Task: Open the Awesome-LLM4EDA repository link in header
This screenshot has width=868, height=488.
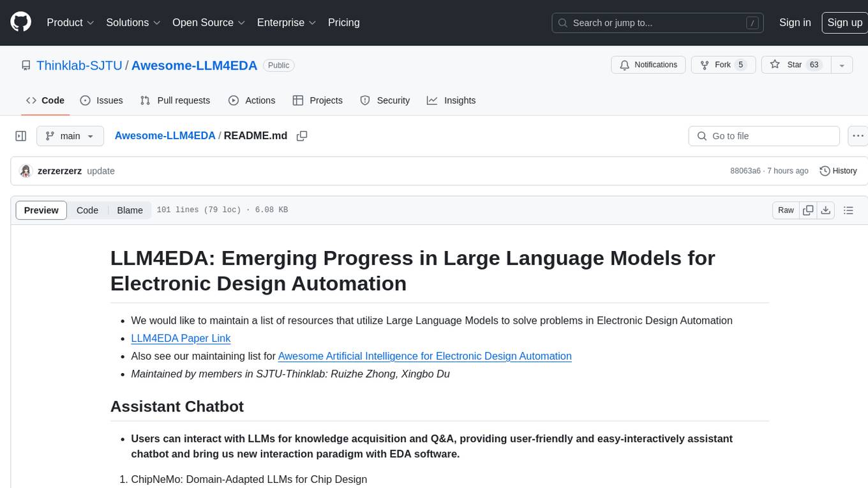Action: click(194, 65)
